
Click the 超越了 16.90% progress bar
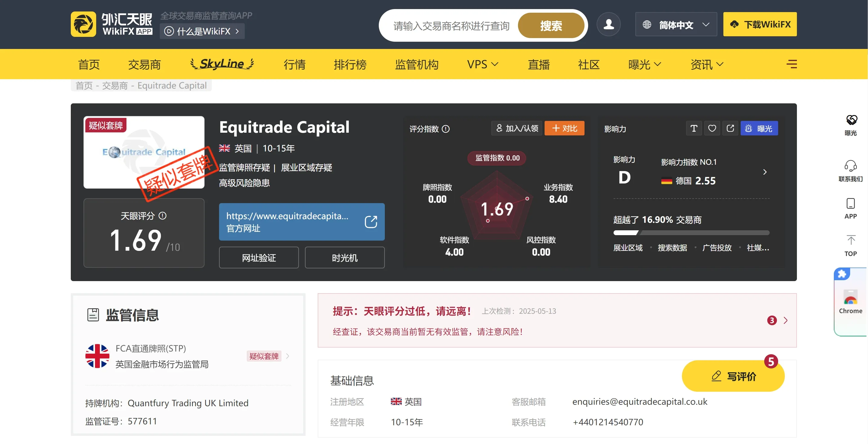click(691, 233)
